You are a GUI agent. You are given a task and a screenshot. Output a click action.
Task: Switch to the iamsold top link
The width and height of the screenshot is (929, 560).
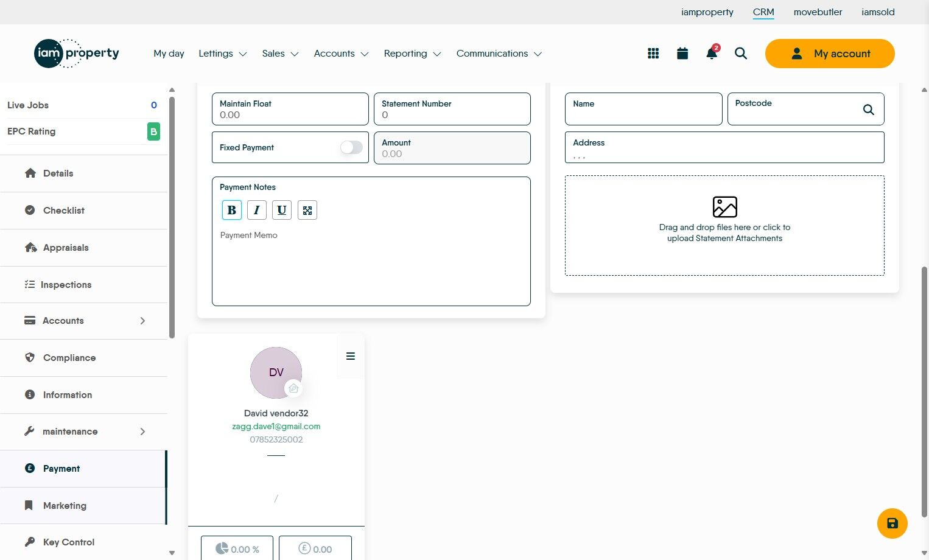(878, 12)
